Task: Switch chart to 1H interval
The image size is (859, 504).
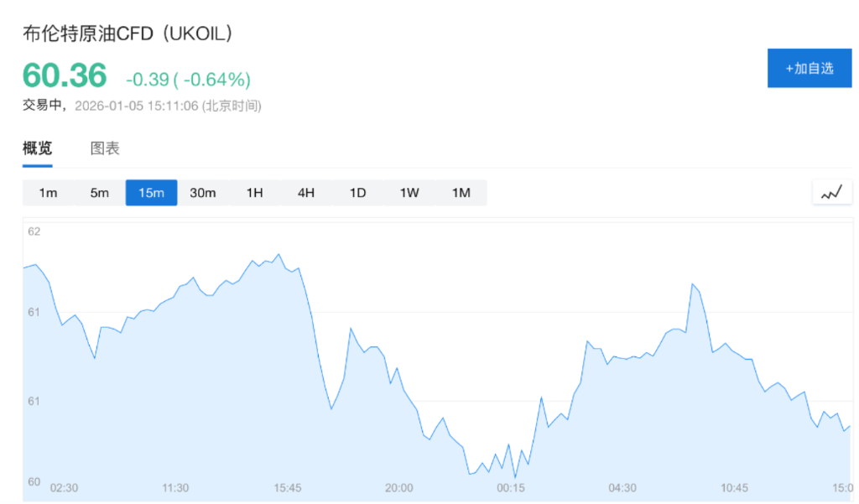Action: [254, 193]
